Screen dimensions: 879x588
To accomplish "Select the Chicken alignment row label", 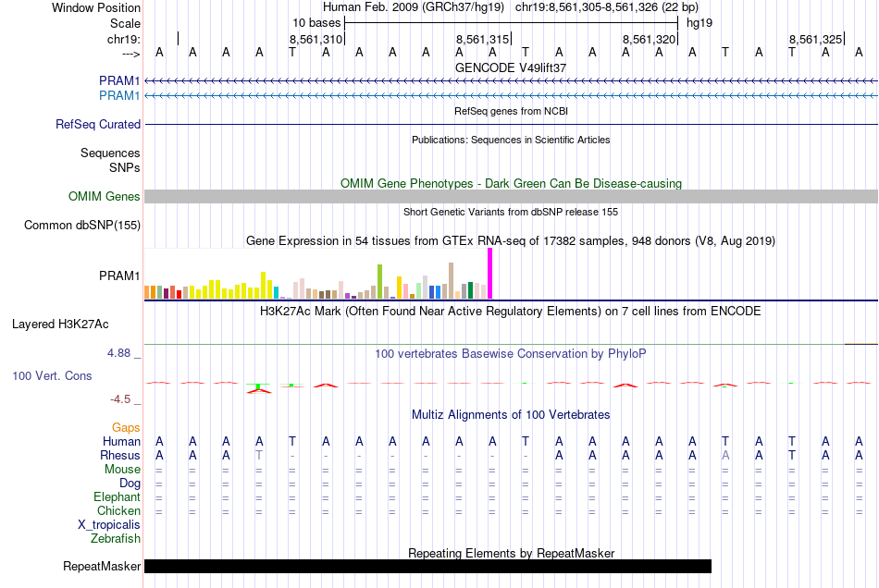I will point(118,510).
